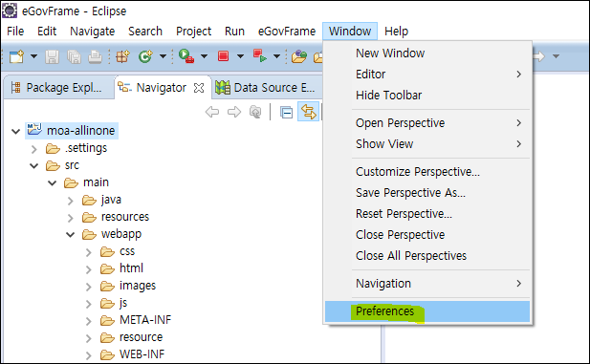Open the Navigate menu
This screenshot has width=590, height=364.
[x=92, y=32]
